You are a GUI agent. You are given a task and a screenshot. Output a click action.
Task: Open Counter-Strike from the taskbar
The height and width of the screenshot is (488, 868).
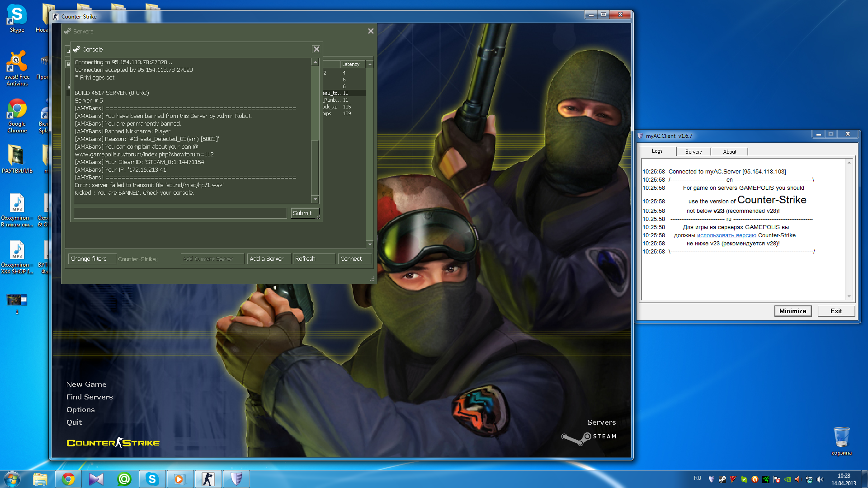[x=208, y=479]
